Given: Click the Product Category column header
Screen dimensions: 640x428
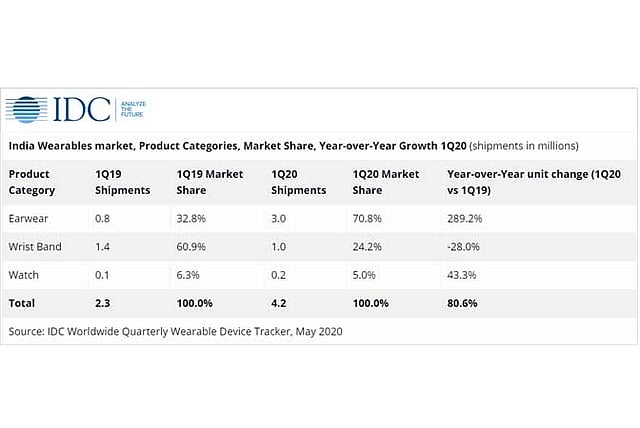Looking at the screenshot, I should [33, 180].
